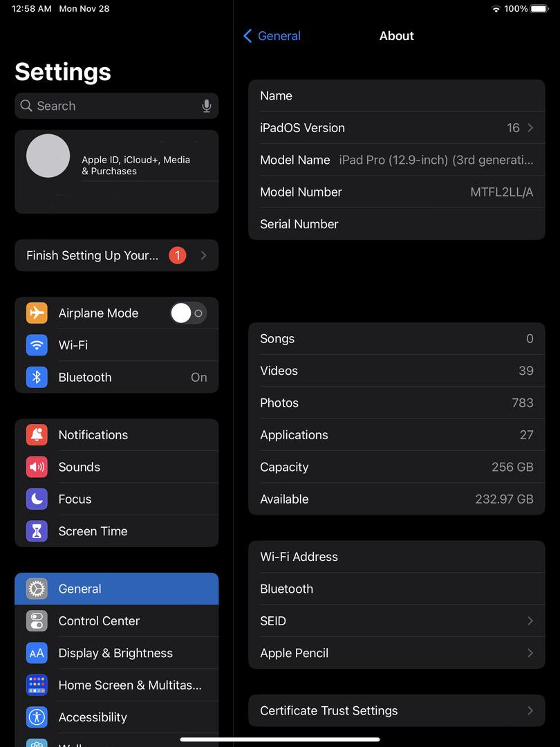Image resolution: width=560 pixels, height=747 pixels.
Task: Tap the Airplane Mode icon
Action: [37, 313]
